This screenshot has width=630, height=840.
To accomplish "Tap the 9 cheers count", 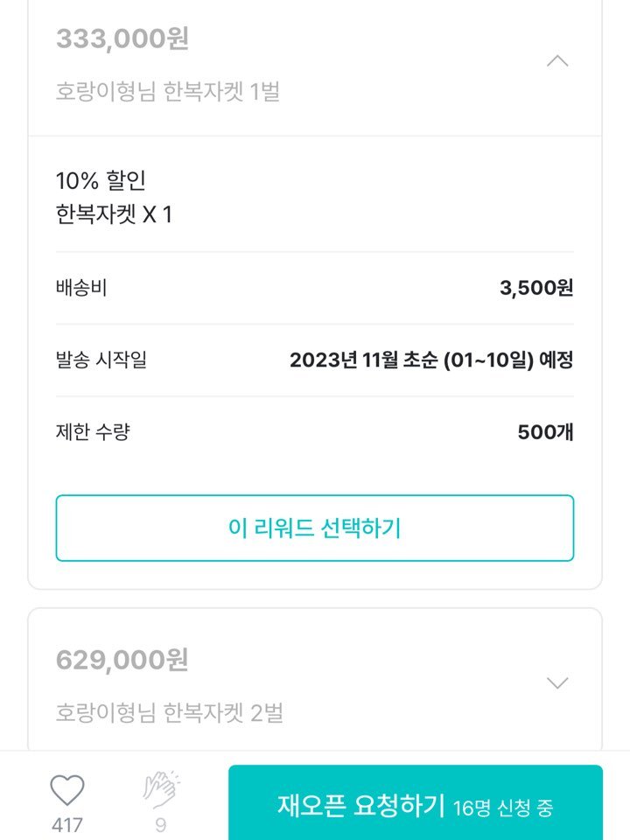I will click(161, 825).
